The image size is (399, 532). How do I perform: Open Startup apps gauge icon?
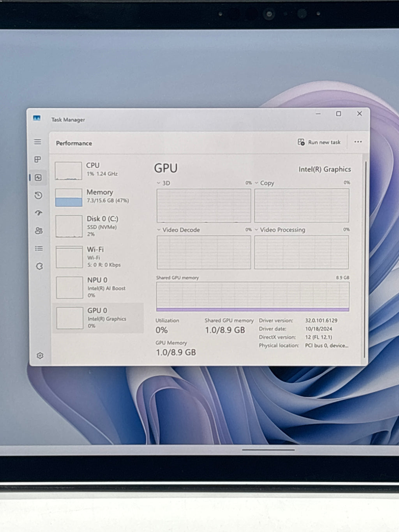click(39, 213)
